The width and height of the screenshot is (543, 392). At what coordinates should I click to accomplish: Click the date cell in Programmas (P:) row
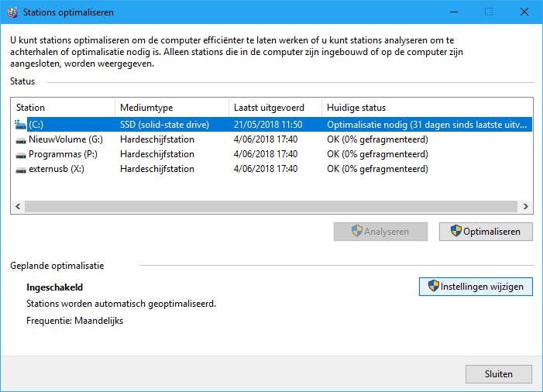pos(266,154)
